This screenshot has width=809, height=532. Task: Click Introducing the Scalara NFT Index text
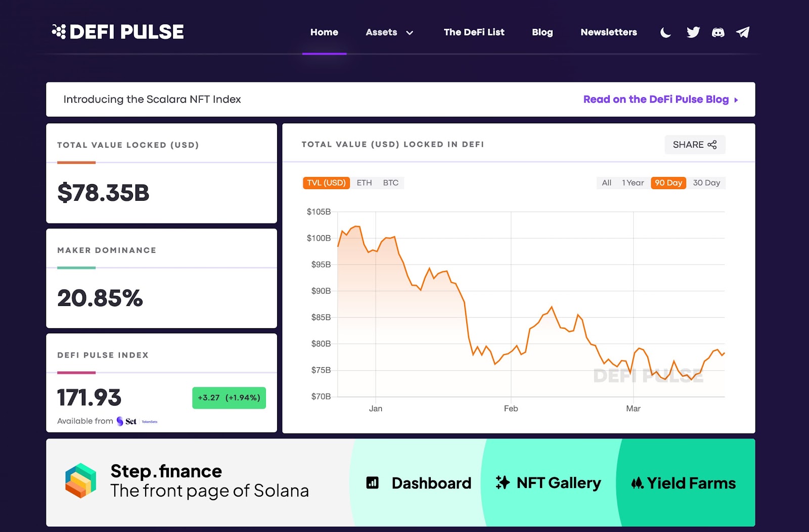[x=152, y=99]
